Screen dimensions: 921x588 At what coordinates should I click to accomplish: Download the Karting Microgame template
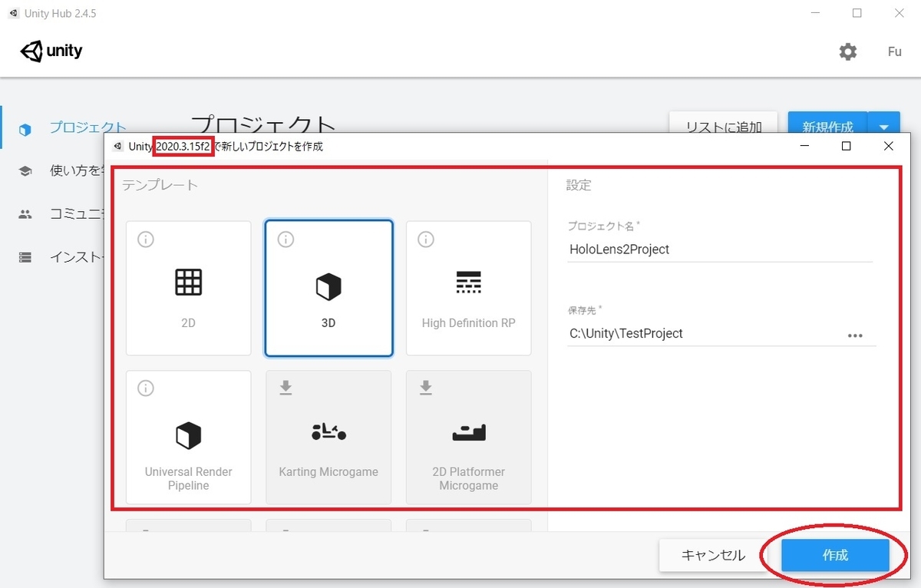click(x=285, y=388)
